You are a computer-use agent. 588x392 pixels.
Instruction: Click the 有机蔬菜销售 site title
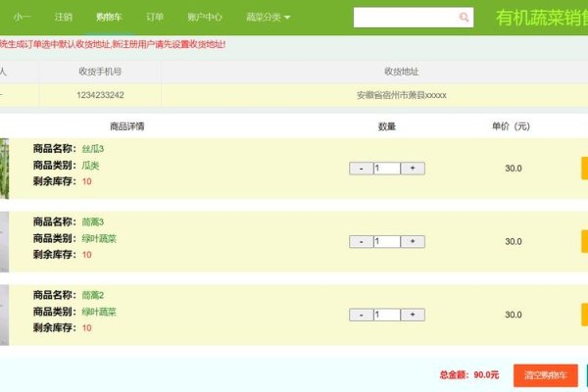click(x=542, y=18)
